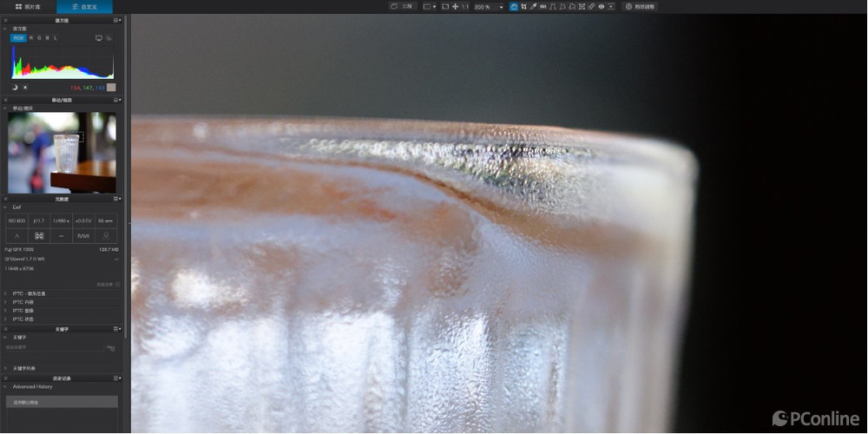Click the ISO 800 Exif cell
The height and width of the screenshot is (434, 868).
[x=16, y=220]
